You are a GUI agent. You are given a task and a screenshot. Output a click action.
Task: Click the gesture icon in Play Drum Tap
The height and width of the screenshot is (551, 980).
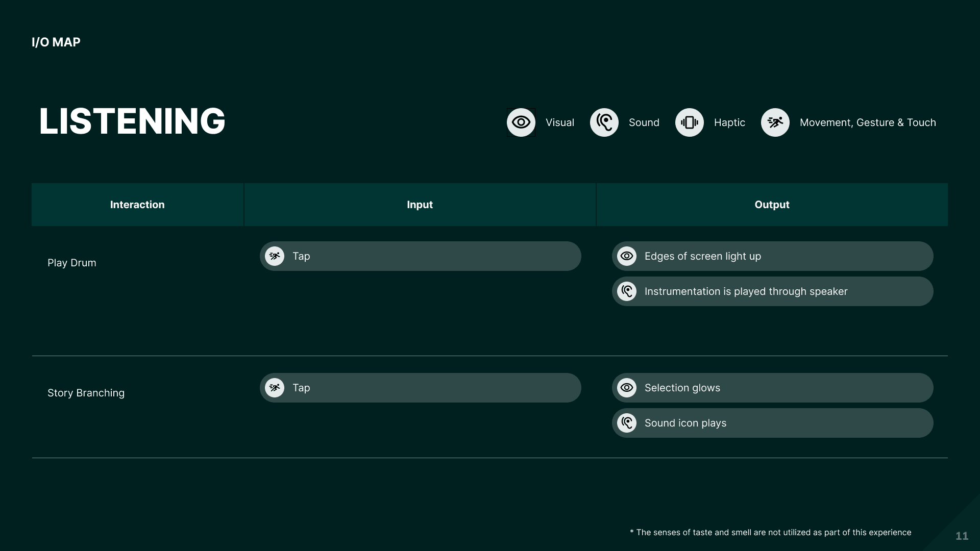(x=275, y=256)
